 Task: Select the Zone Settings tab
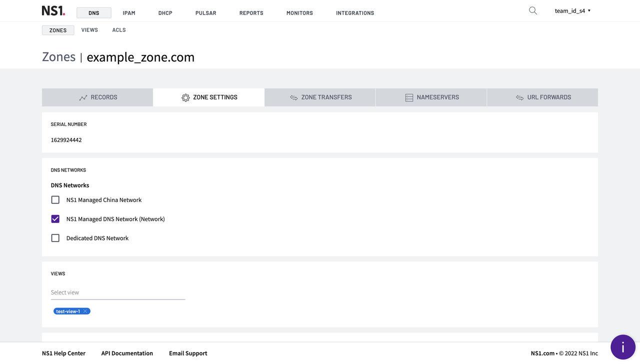(x=209, y=97)
